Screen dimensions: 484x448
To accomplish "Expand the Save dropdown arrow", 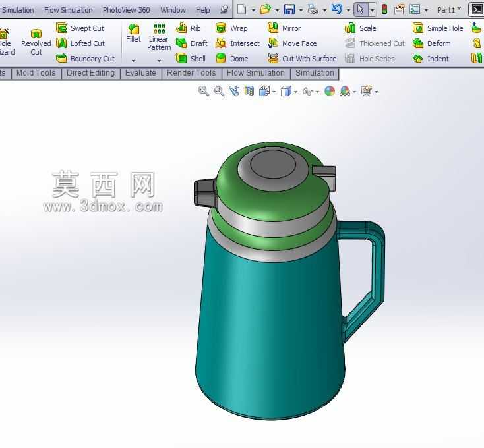I will (301, 10).
